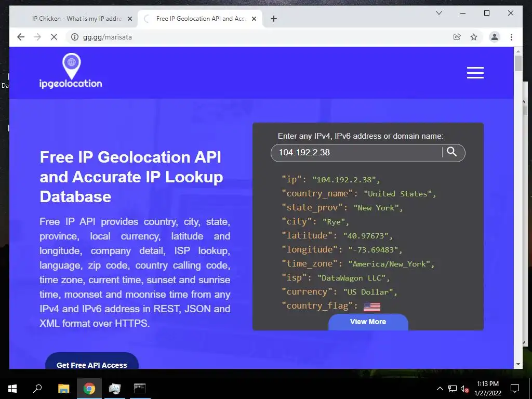The width and height of the screenshot is (532, 399).
Task: Click the "currency": "US Dollar" line
Action: pos(339,292)
